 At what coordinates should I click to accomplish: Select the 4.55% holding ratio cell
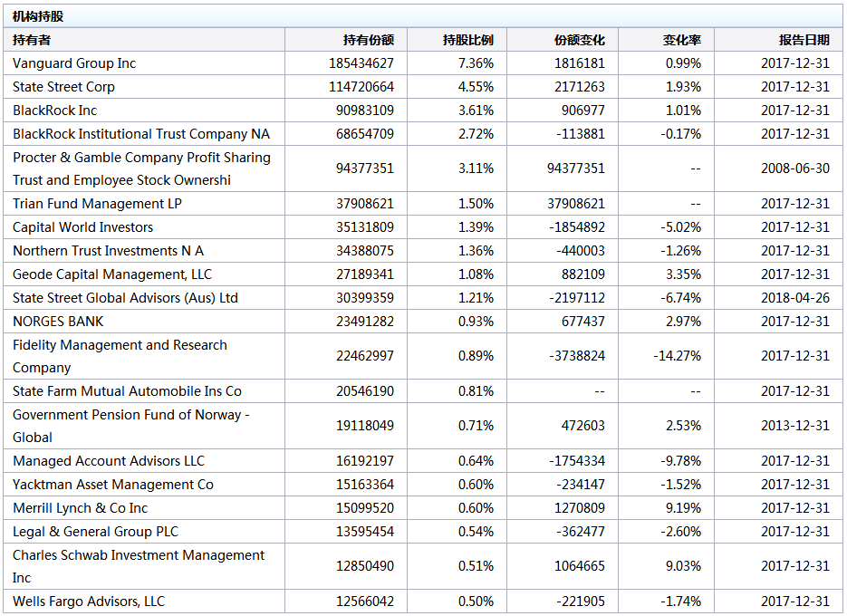[476, 87]
